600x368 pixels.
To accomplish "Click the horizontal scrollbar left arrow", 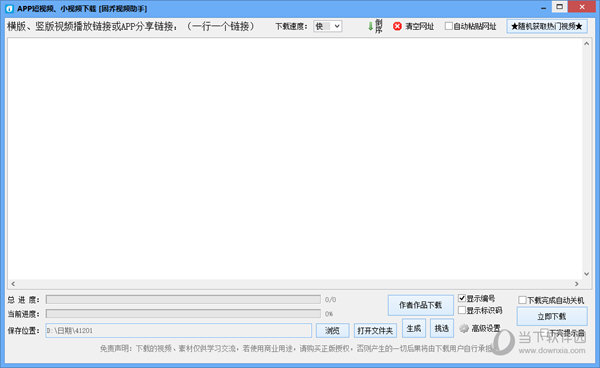I will (13, 284).
